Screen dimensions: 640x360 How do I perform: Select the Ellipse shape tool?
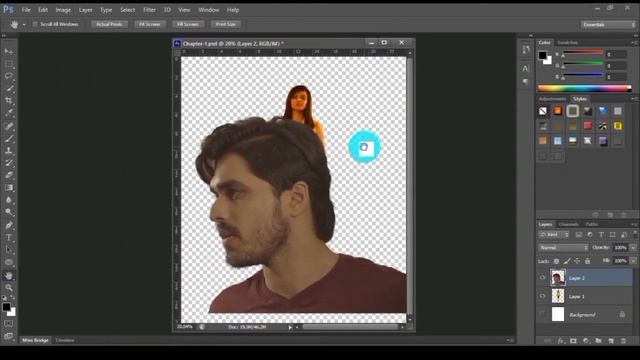click(x=9, y=262)
